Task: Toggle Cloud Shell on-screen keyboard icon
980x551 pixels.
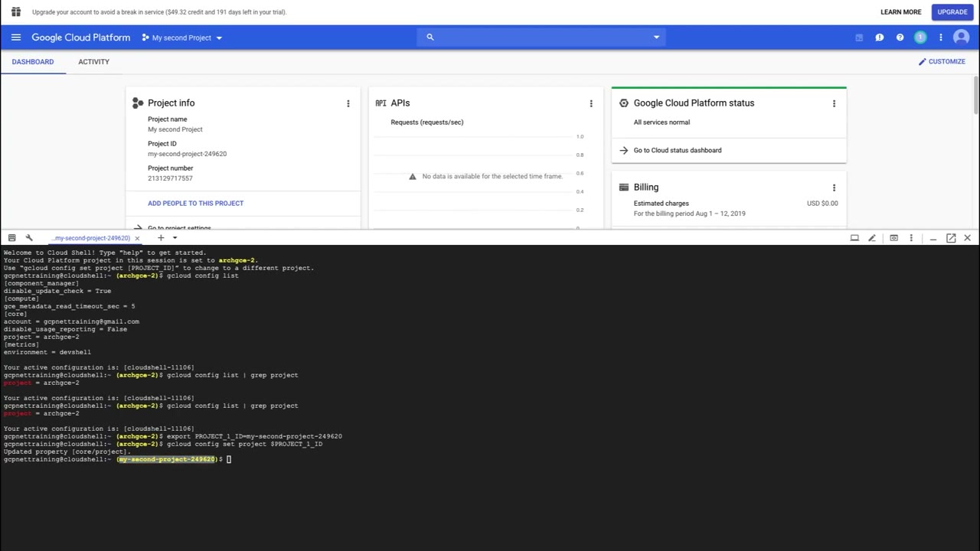Action: click(x=11, y=238)
